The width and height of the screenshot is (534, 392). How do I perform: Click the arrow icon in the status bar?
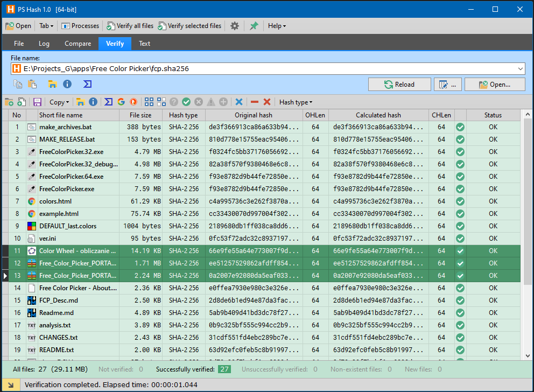tap(11, 385)
